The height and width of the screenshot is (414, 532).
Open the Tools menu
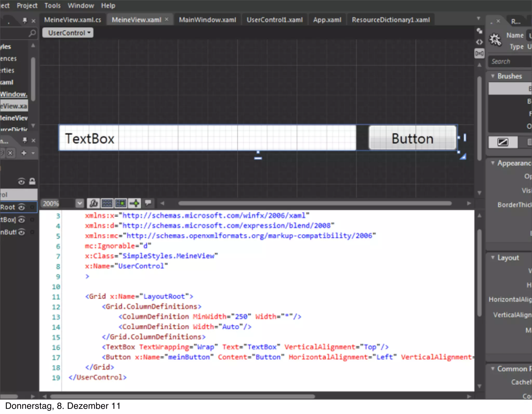click(x=52, y=5)
